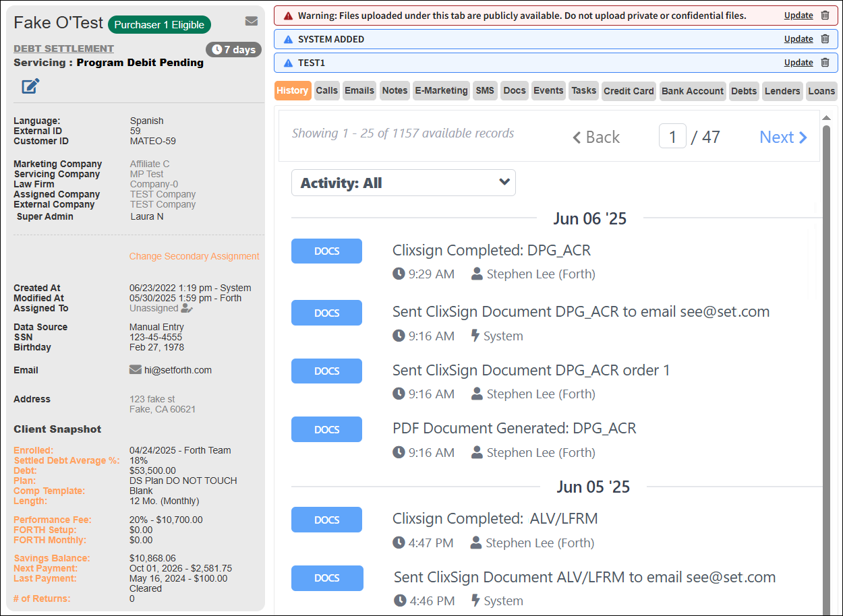Click the clock icon beside 9:29 AM

click(x=399, y=274)
